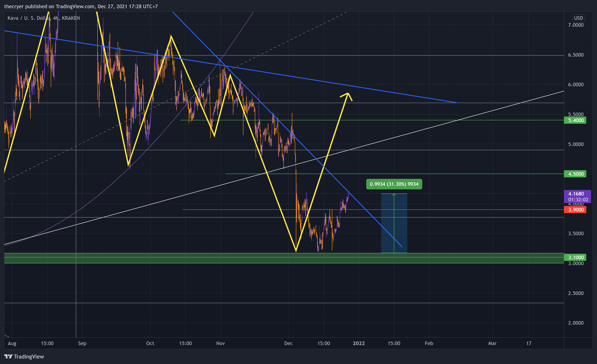The width and height of the screenshot is (597, 364).
Task: Click the Aug time axis label
Action: click(12, 343)
